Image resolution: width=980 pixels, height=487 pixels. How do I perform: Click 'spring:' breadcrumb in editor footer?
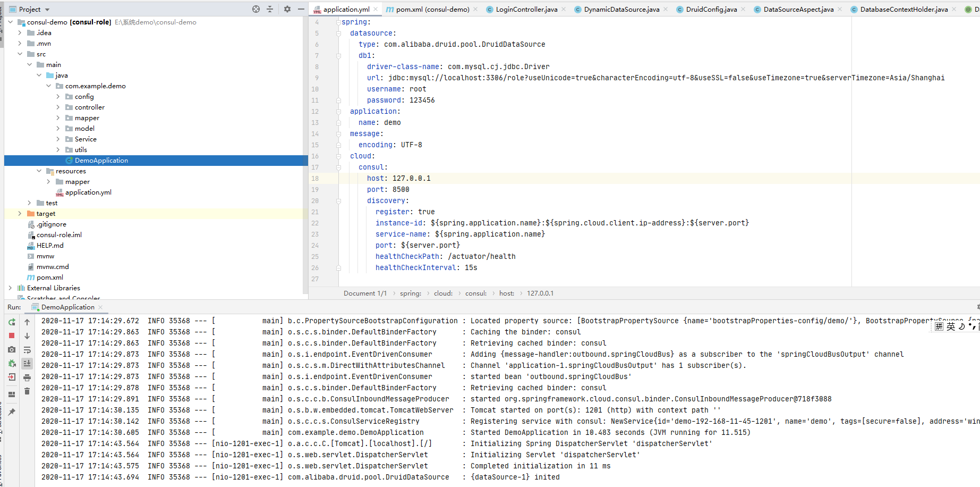coord(410,293)
